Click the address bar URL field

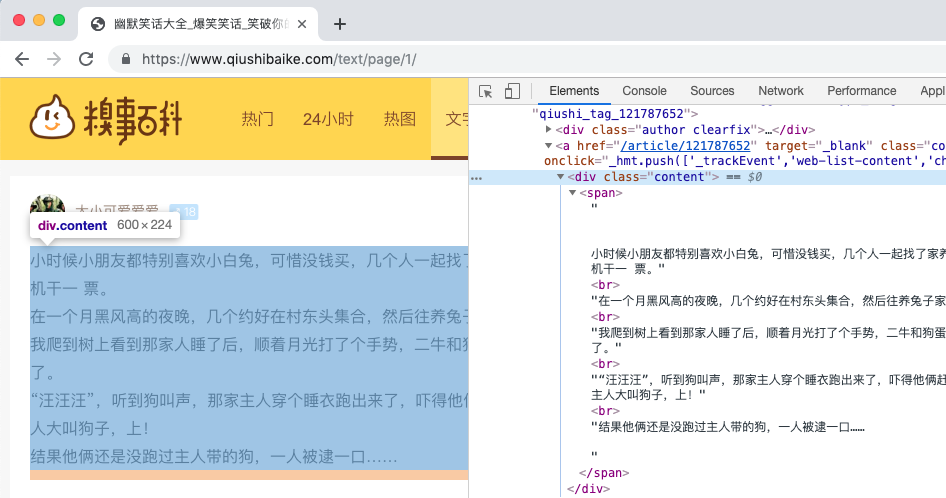coord(527,59)
